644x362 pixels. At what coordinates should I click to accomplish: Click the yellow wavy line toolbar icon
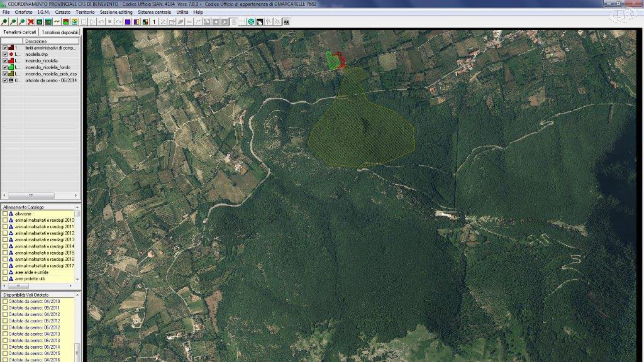coord(57,22)
